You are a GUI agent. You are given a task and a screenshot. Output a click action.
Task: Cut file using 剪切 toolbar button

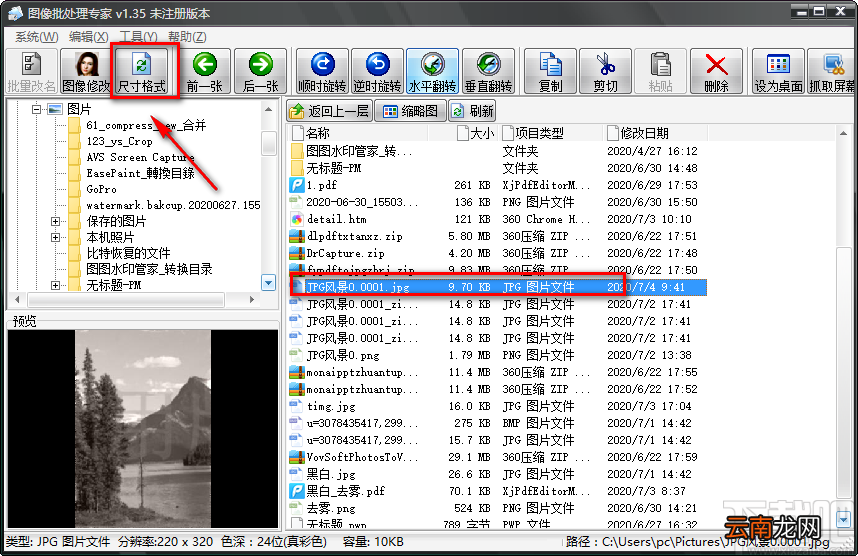coord(606,71)
